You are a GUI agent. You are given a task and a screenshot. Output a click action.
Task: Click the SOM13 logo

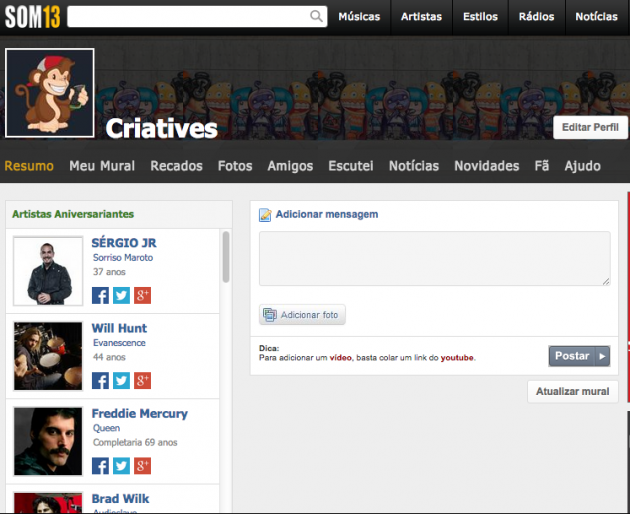(x=32, y=17)
